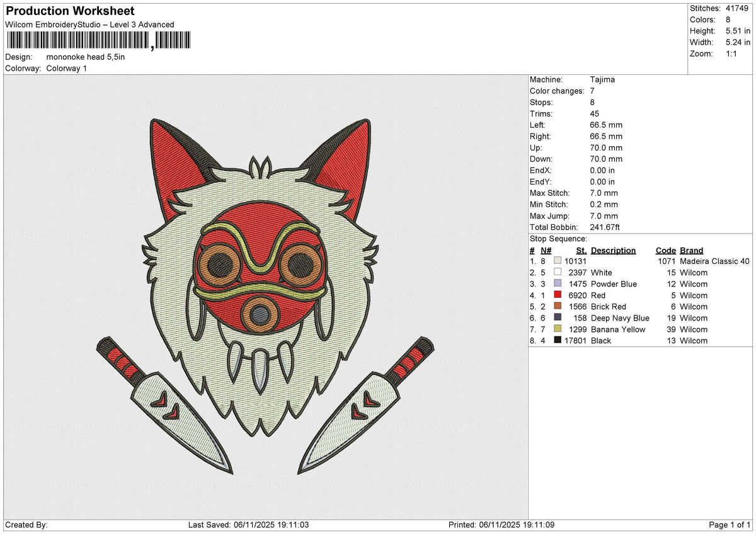Click the White color swatch
Image resolution: width=756 pixels, height=534 pixels.
[x=558, y=273]
